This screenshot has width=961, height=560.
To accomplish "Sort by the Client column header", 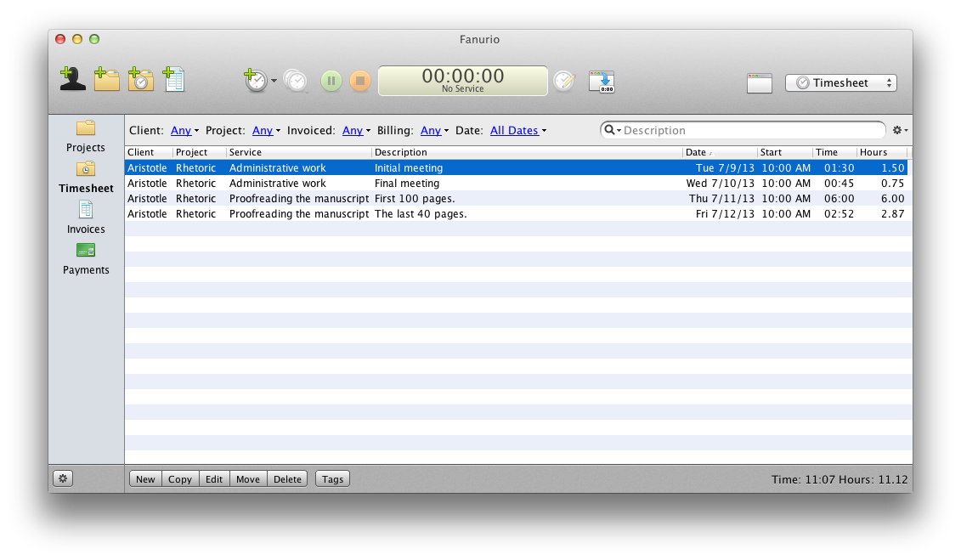I will tap(149, 152).
